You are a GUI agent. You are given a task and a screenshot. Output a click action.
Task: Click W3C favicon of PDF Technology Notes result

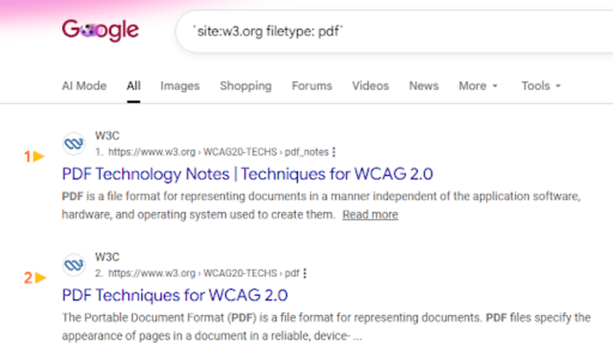point(74,144)
